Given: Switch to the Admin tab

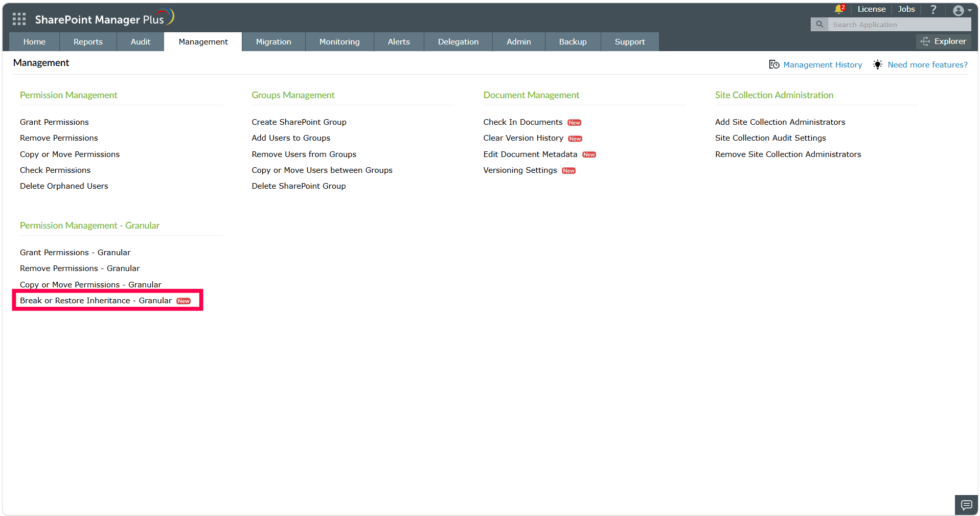Looking at the screenshot, I should (518, 42).
